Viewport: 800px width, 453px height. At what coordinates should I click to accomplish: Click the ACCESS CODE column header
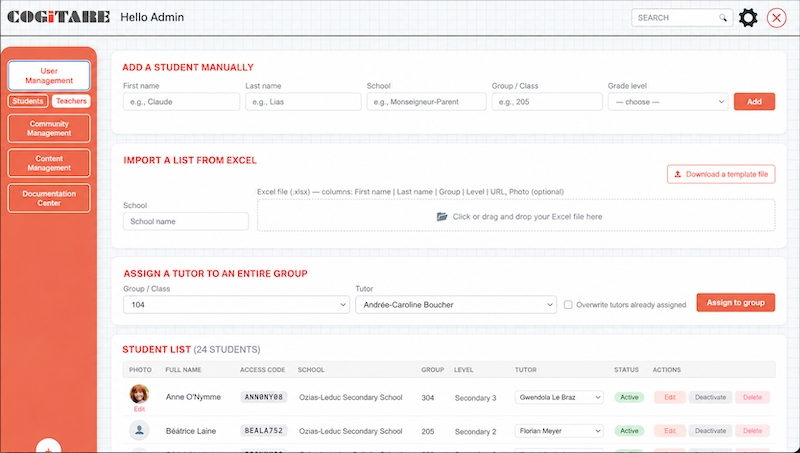[262, 370]
